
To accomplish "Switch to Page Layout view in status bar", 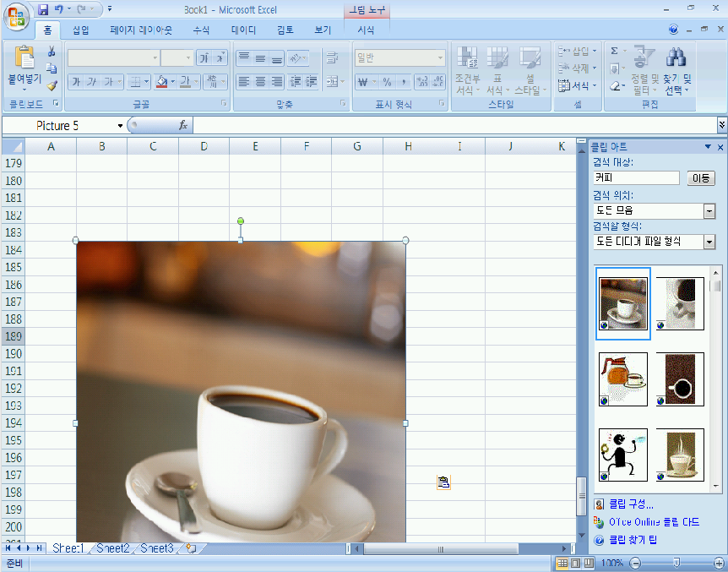I will tap(576, 564).
